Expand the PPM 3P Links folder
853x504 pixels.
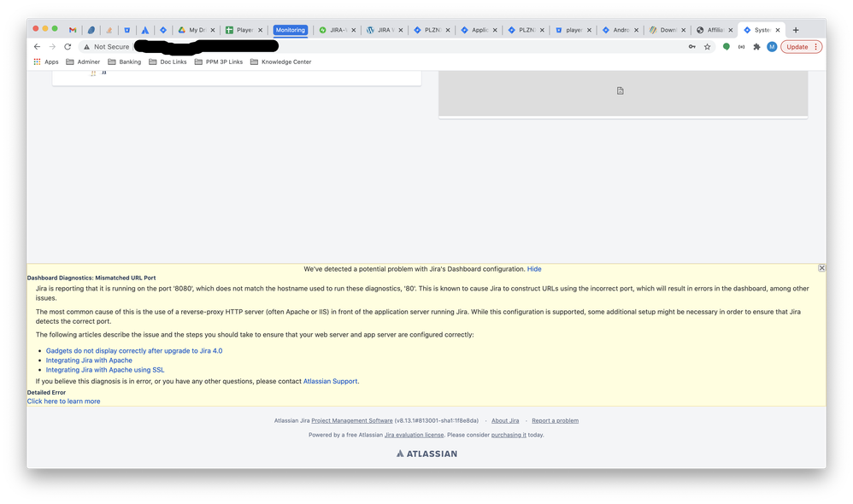click(x=219, y=62)
